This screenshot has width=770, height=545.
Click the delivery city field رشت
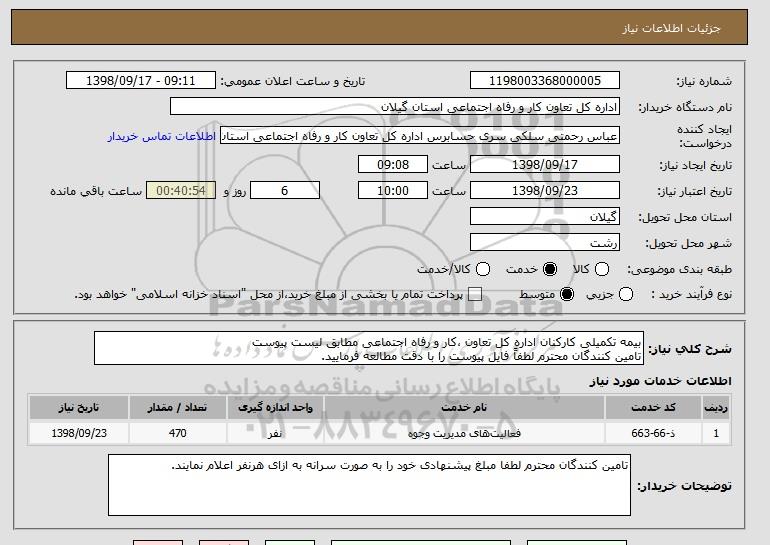545,243
